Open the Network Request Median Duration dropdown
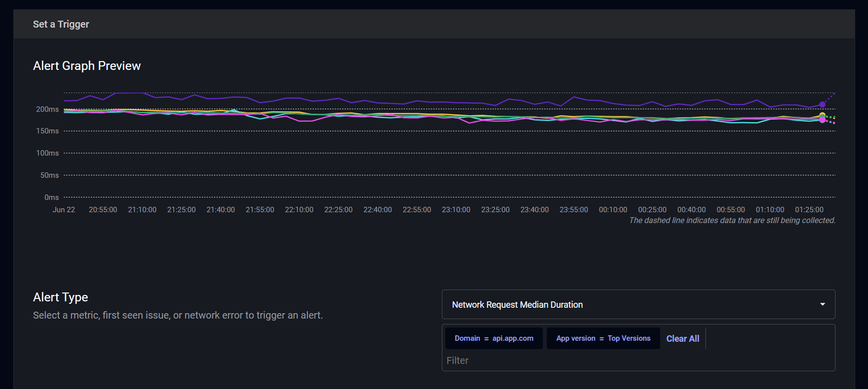 638,304
